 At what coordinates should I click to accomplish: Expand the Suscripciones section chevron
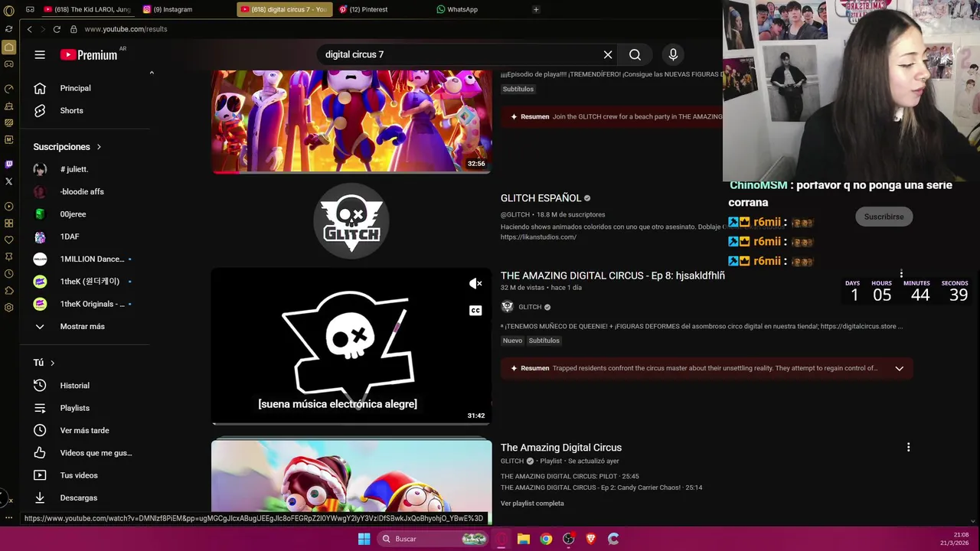pyautogui.click(x=99, y=147)
